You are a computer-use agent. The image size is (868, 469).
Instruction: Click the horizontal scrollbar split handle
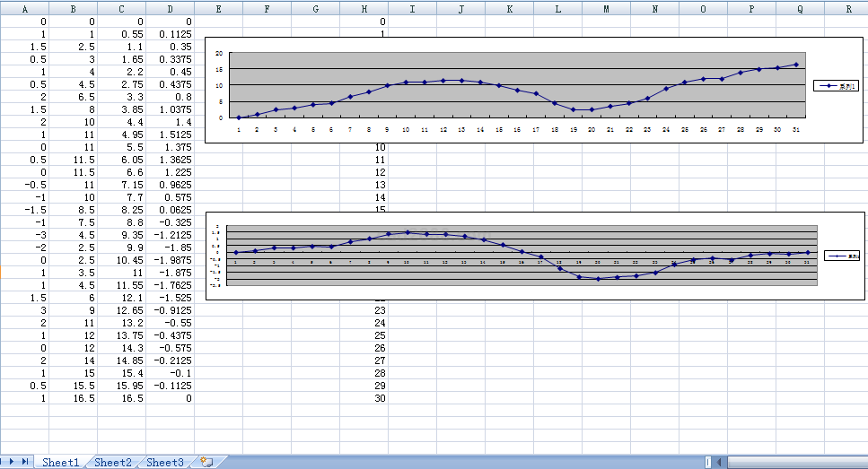[708, 462]
